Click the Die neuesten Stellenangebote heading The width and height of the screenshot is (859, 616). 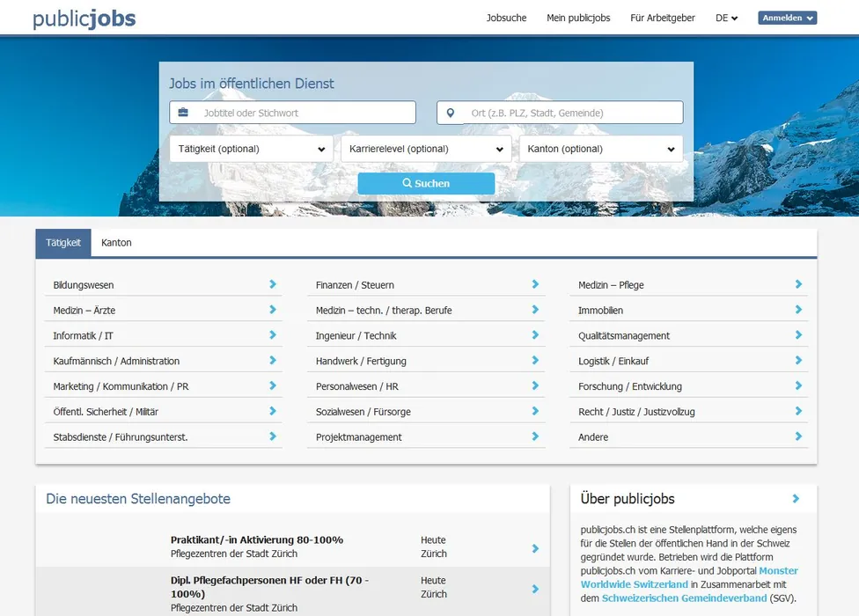138,499
